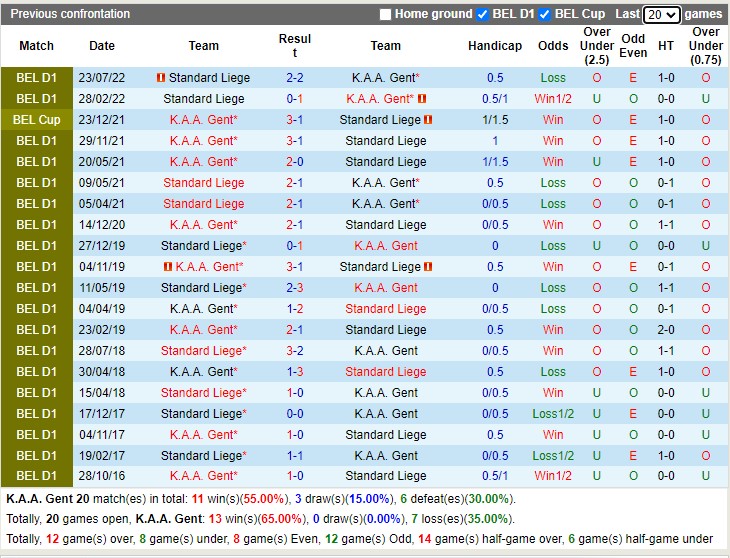
Task: Select Standard Liege* home team on 15/04/18
Action: [x=203, y=393]
